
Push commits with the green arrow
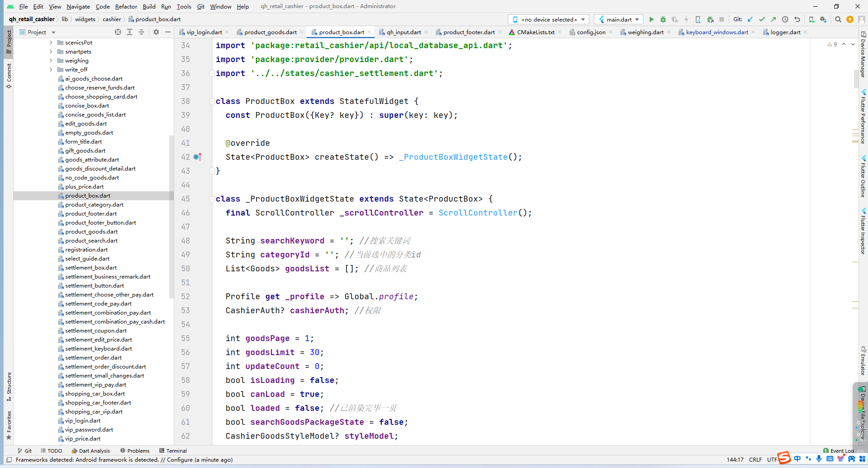pos(773,19)
